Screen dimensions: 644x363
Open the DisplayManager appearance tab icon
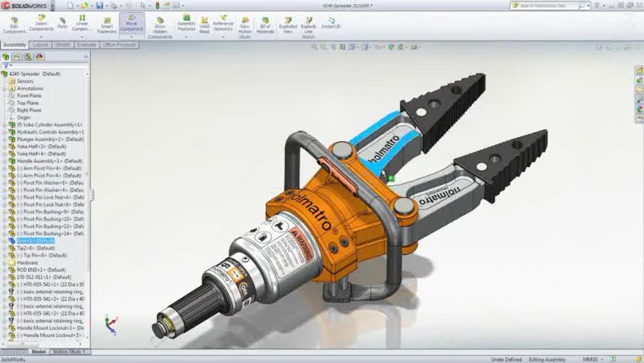39,57
